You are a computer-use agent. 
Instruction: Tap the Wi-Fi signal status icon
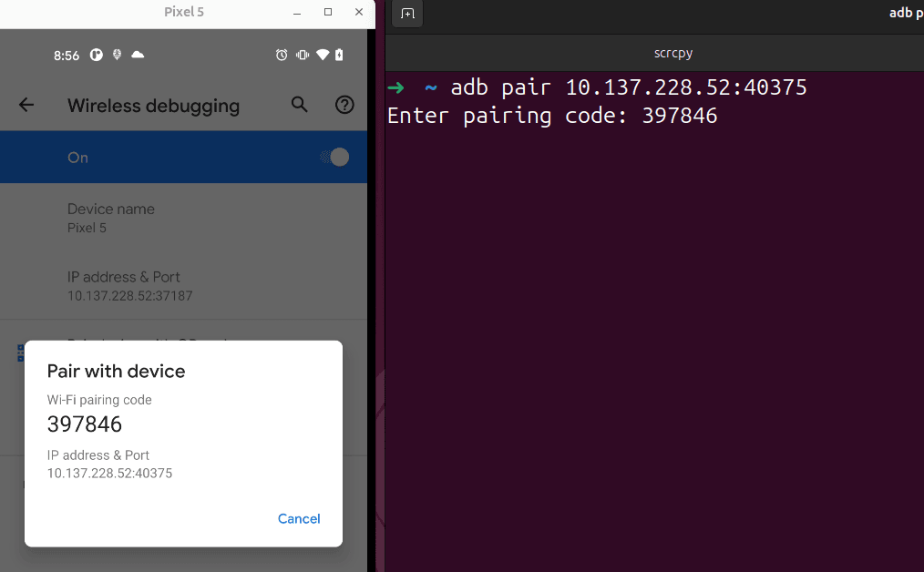323,55
